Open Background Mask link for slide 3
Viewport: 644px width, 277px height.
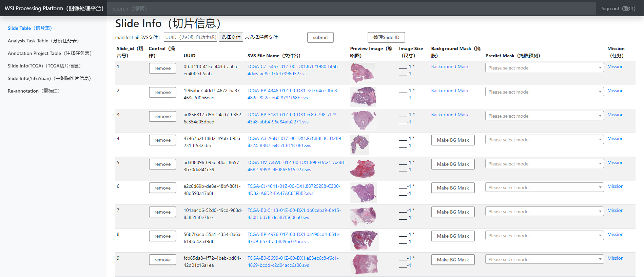[x=450, y=115]
